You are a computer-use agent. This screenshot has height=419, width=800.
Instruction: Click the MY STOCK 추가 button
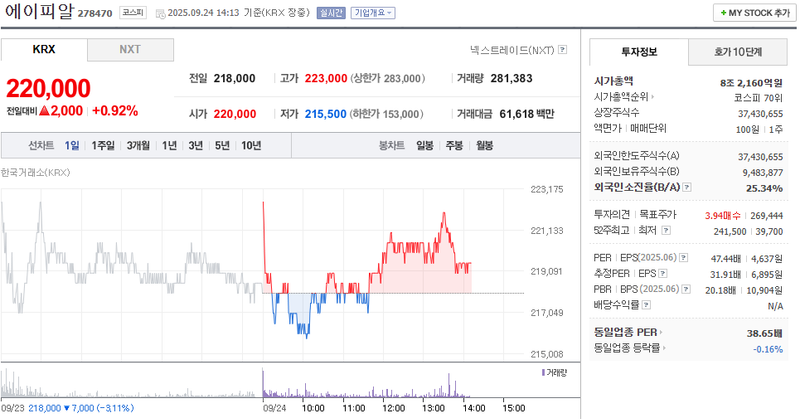tap(755, 13)
